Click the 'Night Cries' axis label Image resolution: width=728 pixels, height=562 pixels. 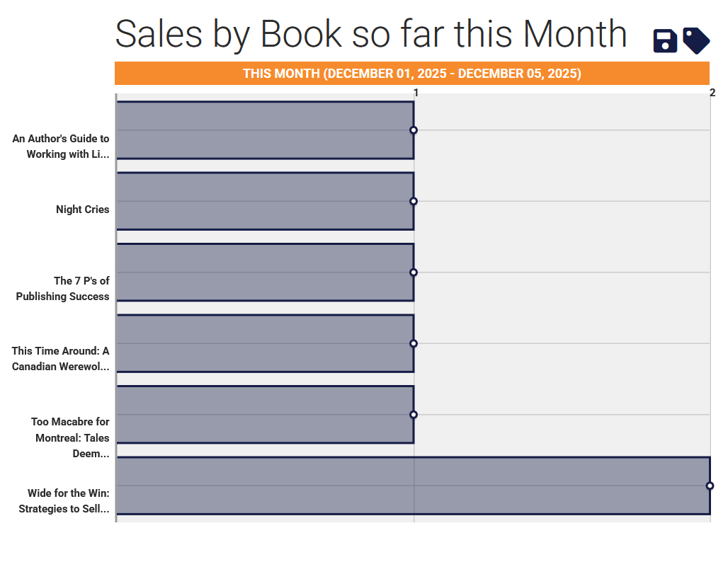coord(83,210)
